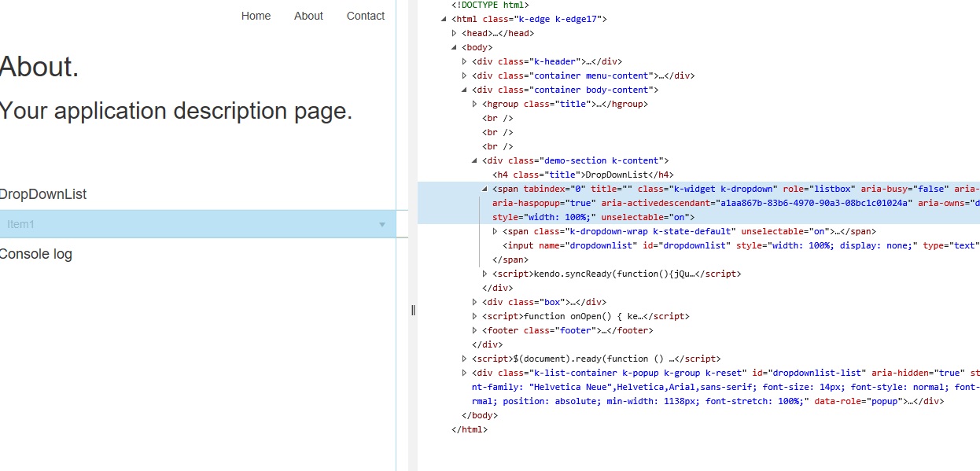Click the Console log heading
This screenshot has height=471, width=980.
(x=36, y=254)
